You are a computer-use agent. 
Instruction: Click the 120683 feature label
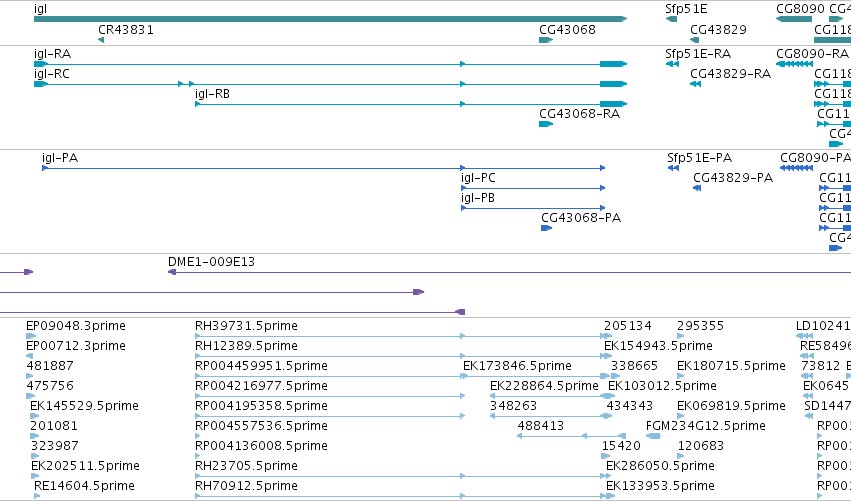701,446
